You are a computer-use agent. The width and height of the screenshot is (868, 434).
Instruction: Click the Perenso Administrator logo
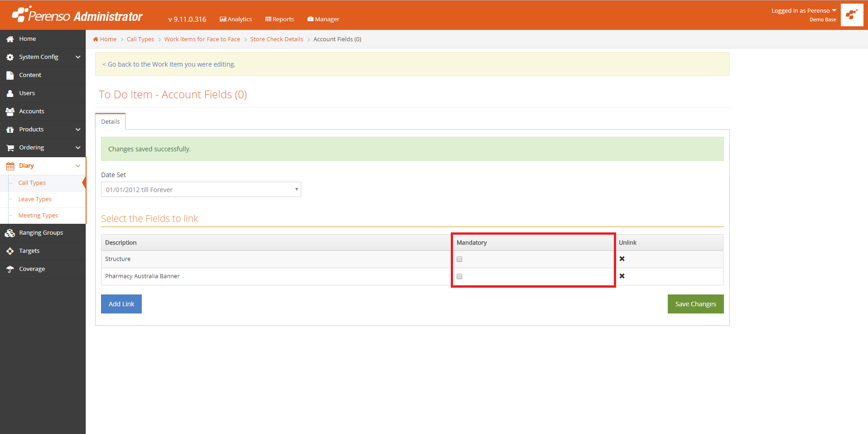point(77,15)
